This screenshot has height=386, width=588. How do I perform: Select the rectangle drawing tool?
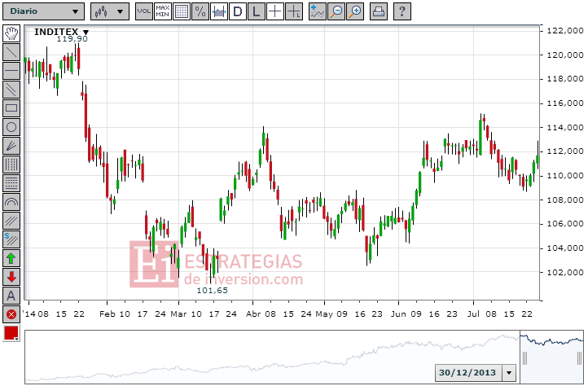click(11, 108)
